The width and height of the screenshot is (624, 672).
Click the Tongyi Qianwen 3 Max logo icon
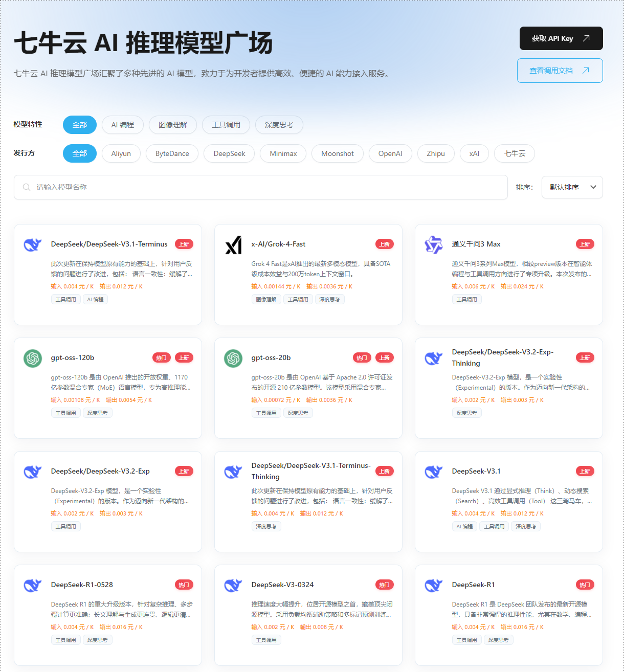[x=434, y=245]
